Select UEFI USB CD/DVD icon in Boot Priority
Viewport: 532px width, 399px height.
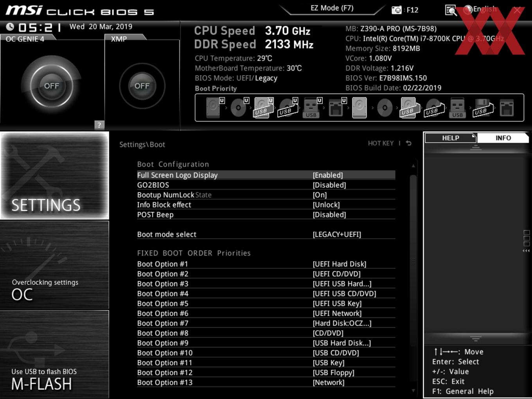pyautogui.click(x=288, y=108)
